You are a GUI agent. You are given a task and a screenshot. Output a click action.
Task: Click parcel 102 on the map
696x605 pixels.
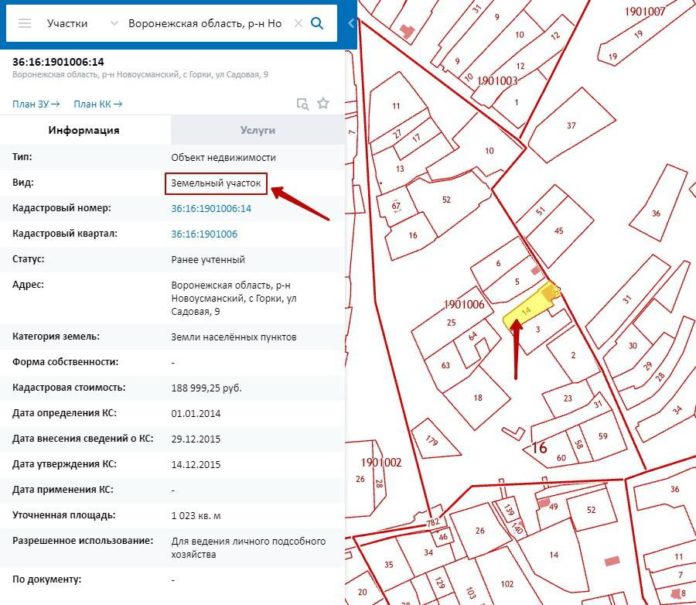click(x=507, y=583)
